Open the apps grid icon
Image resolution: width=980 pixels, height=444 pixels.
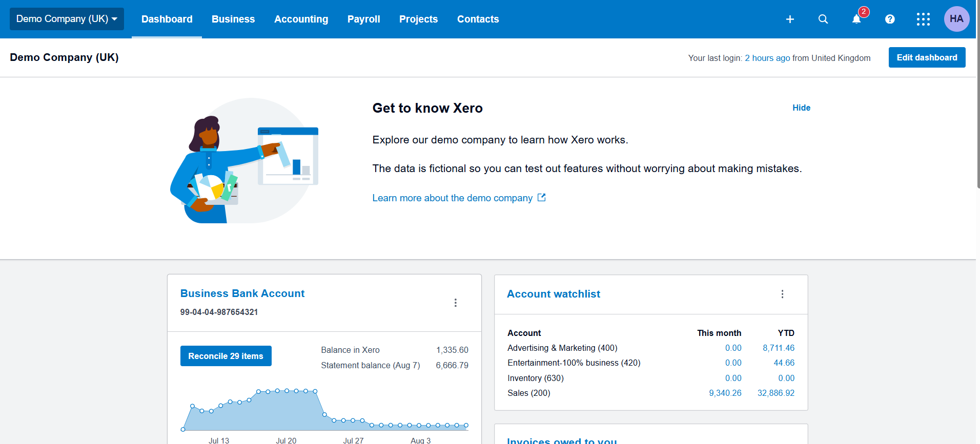[x=923, y=19]
